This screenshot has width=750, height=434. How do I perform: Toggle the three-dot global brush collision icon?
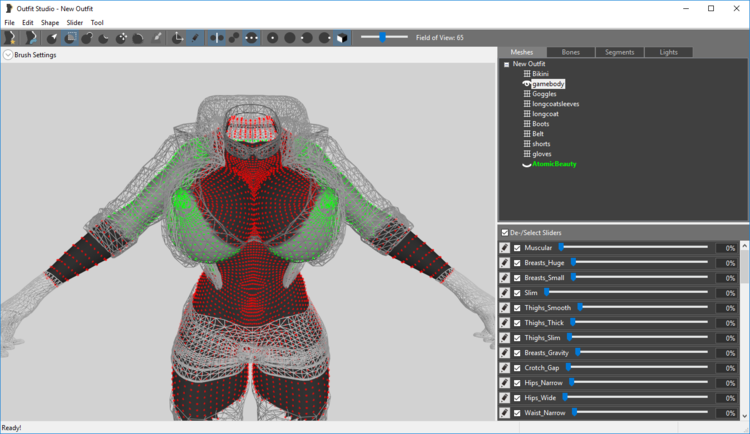[252, 38]
